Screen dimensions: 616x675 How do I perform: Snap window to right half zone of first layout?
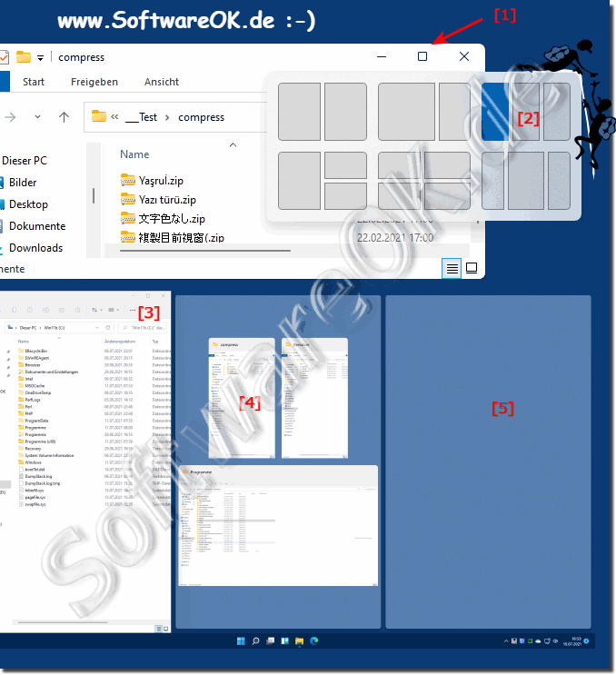345,112
